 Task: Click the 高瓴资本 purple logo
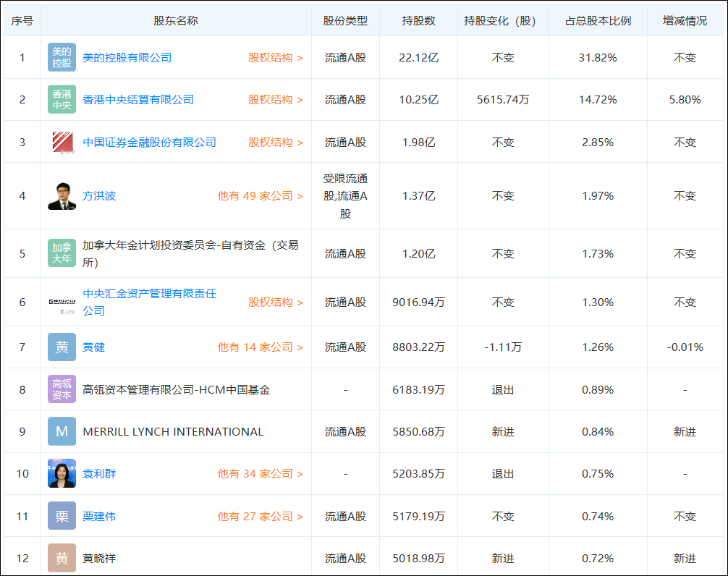click(62, 389)
